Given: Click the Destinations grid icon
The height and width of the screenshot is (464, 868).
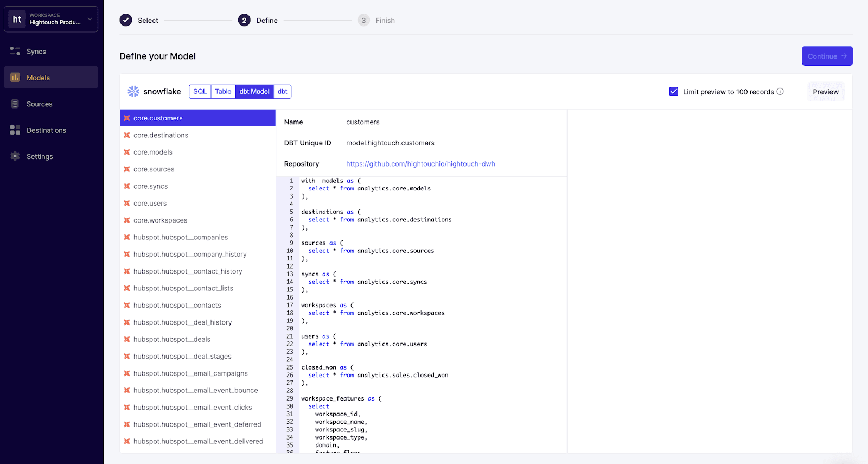Looking at the screenshot, I should [15, 130].
